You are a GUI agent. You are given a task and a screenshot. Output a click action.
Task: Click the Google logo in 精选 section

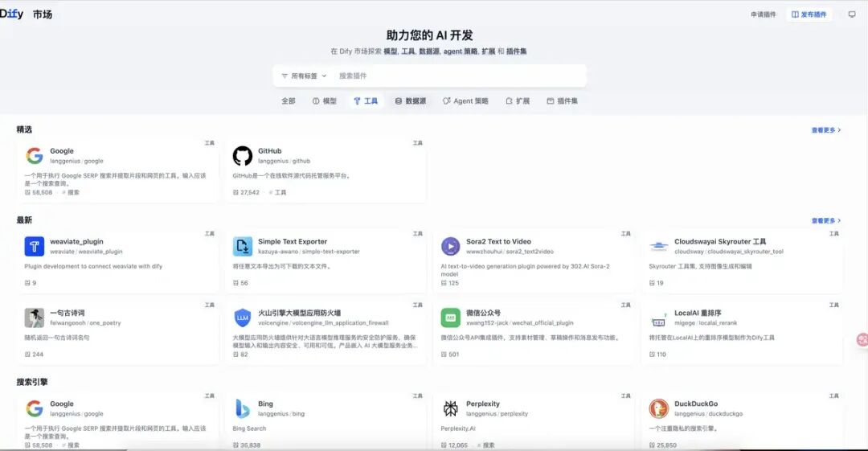point(35,156)
